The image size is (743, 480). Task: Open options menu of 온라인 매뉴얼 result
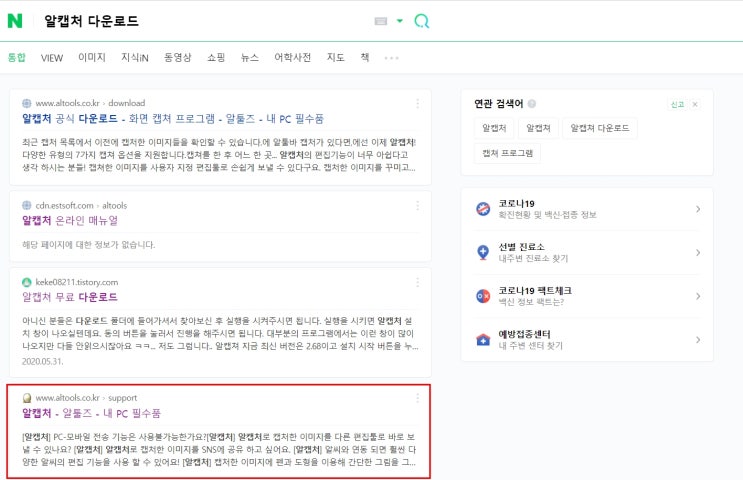[417, 205]
